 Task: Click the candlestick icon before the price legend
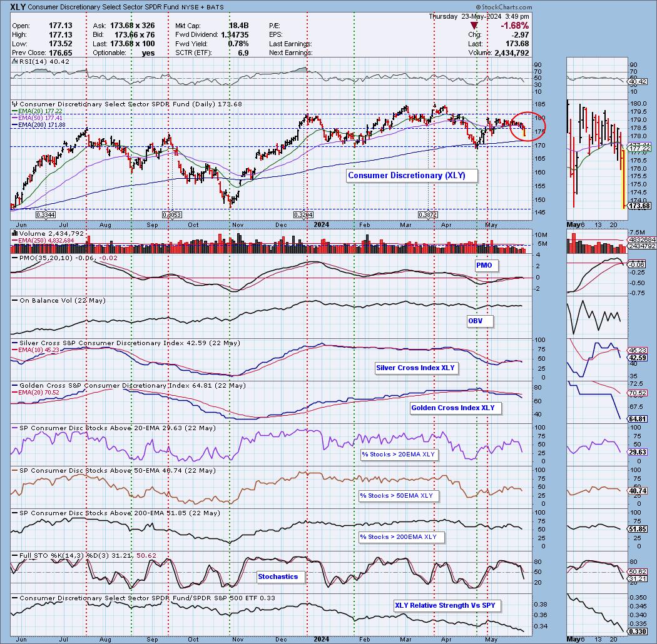14,104
